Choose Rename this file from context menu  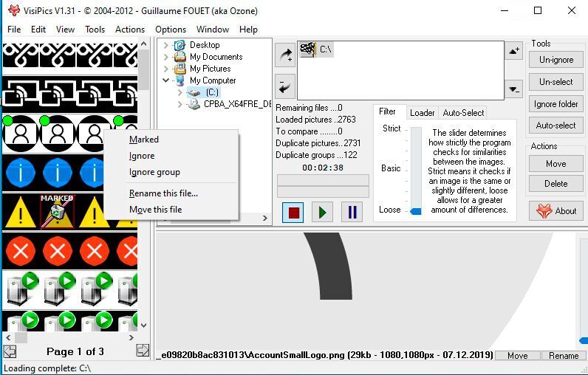point(171,193)
